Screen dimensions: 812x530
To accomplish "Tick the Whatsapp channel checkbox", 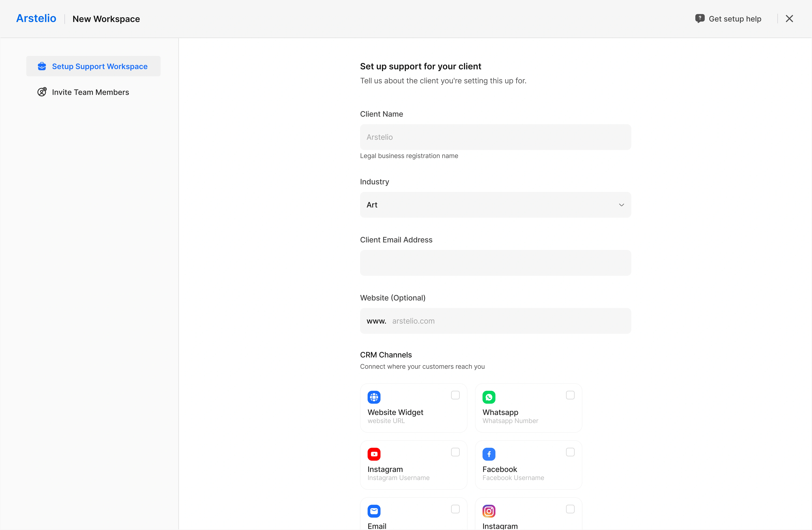I will (x=570, y=395).
